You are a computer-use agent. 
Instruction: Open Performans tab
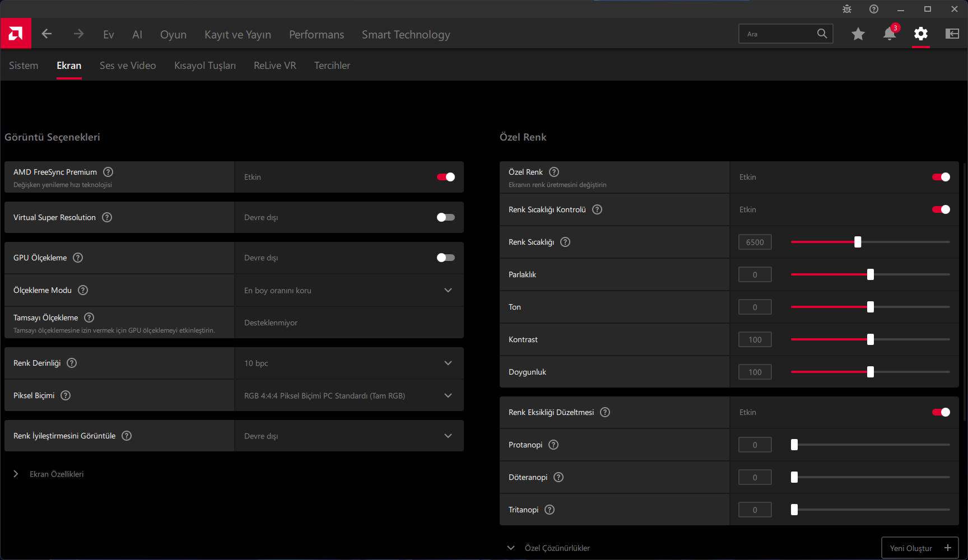(x=317, y=35)
